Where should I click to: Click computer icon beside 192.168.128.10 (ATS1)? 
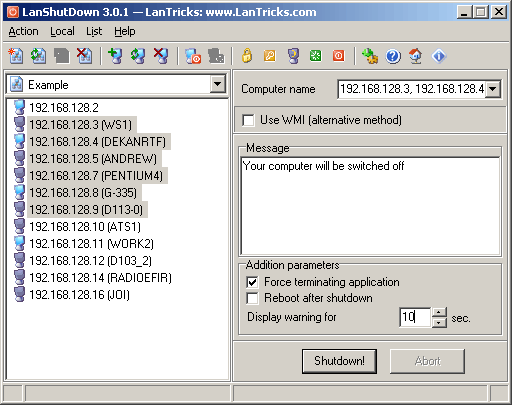(x=20, y=226)
